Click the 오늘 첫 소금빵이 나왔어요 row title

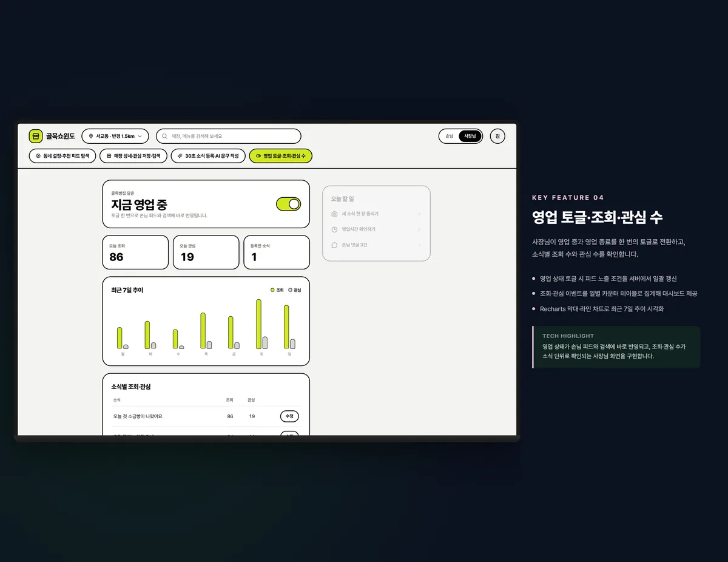(138, 416)
